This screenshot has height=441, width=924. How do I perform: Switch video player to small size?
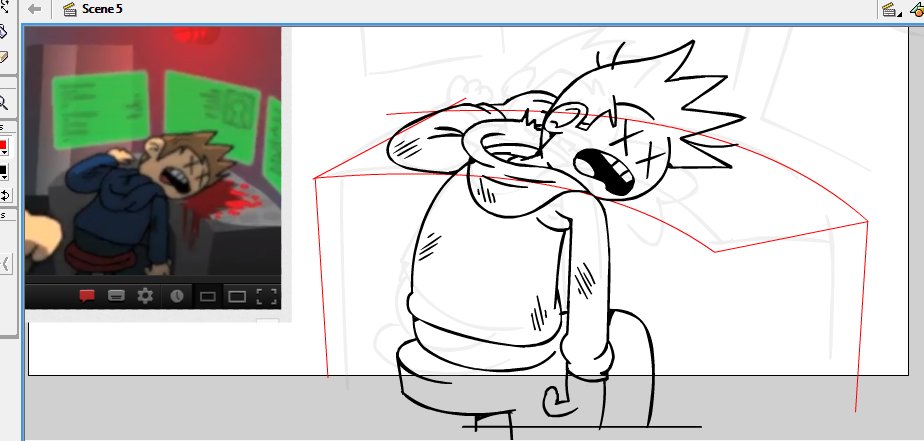[x=207, y=297]
